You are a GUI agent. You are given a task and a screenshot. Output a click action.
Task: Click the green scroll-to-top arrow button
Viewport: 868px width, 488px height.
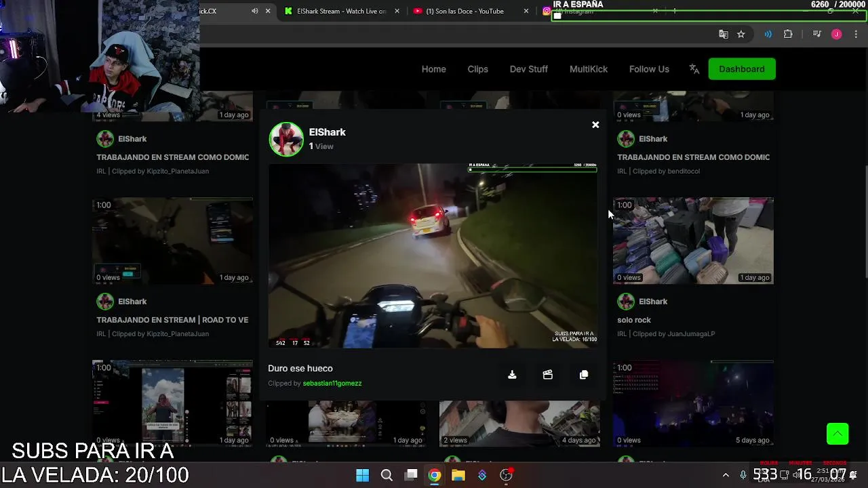(837, 434)
